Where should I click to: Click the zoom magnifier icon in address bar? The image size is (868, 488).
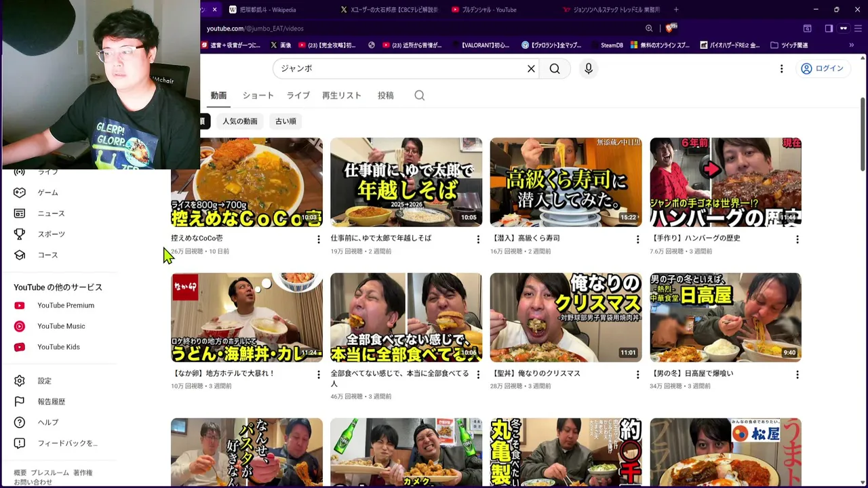click(x=649, y=28)
